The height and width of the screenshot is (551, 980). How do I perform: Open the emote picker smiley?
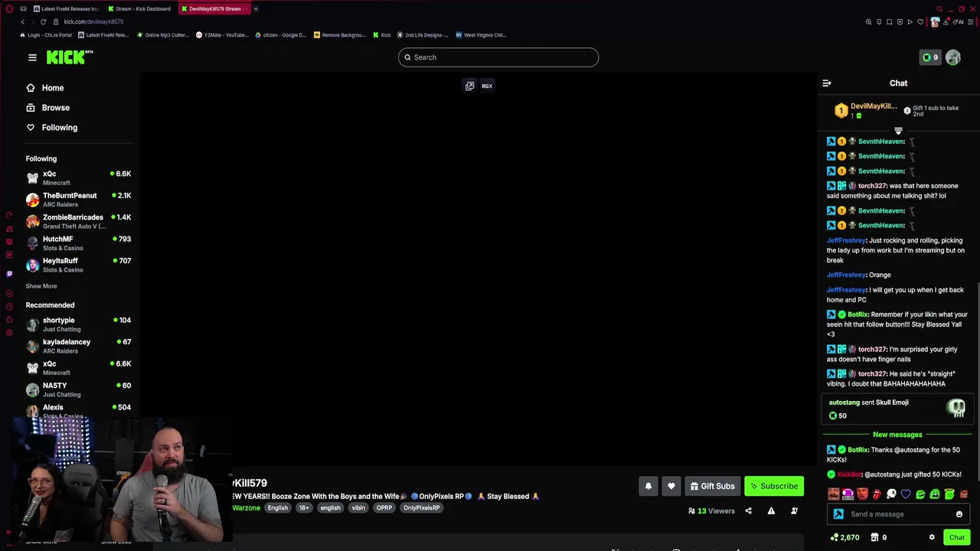(959, 514)
